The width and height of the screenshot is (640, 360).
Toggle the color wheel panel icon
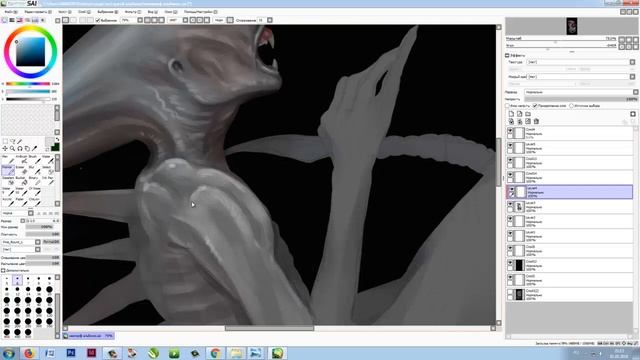(4, 20)
